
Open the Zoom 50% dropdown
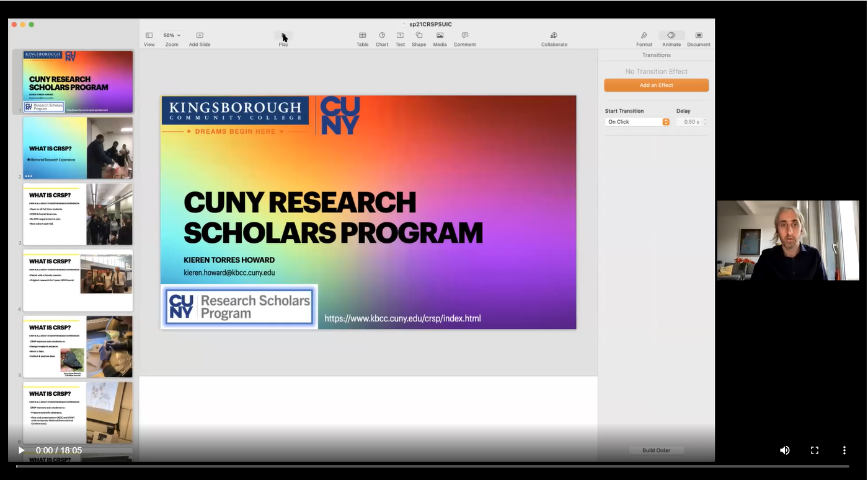[x=172, y=39]
